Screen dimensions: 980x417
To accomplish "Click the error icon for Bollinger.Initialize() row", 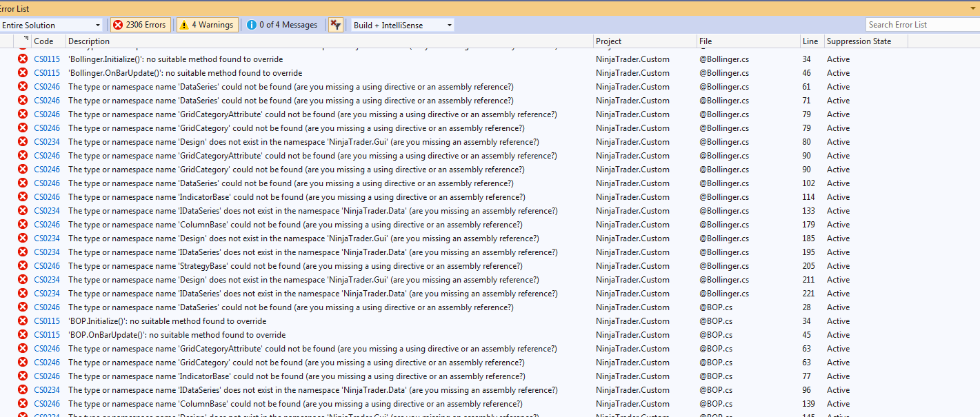I will point(23,59).
